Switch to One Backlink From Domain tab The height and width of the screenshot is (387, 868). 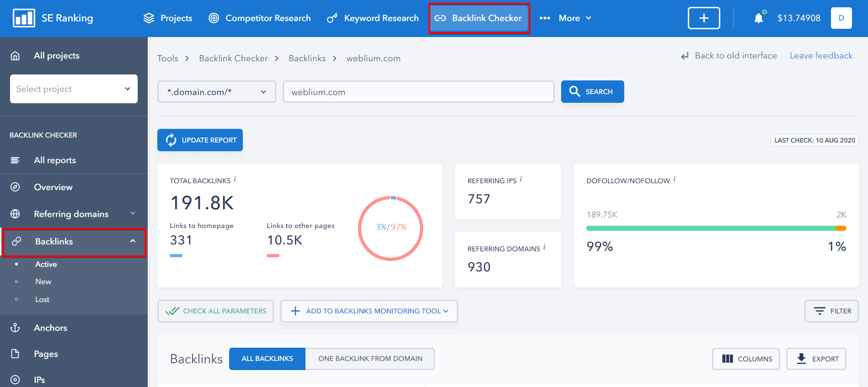coord(370,359)
